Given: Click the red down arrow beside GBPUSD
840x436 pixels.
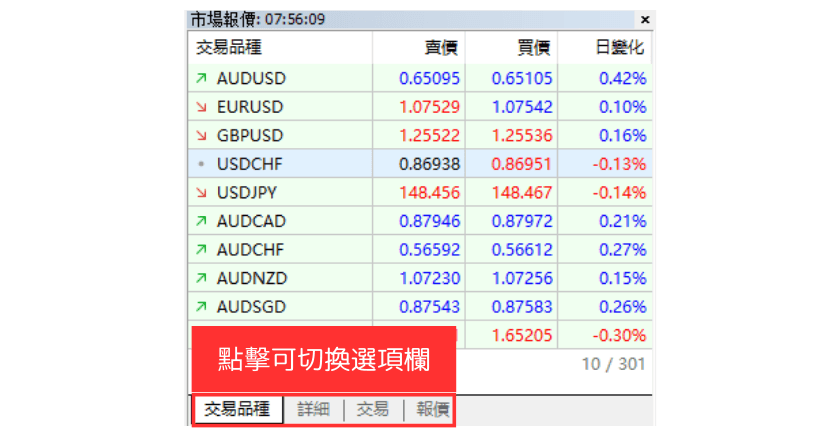Looking at the screenshot, I should tap(201, 136).
